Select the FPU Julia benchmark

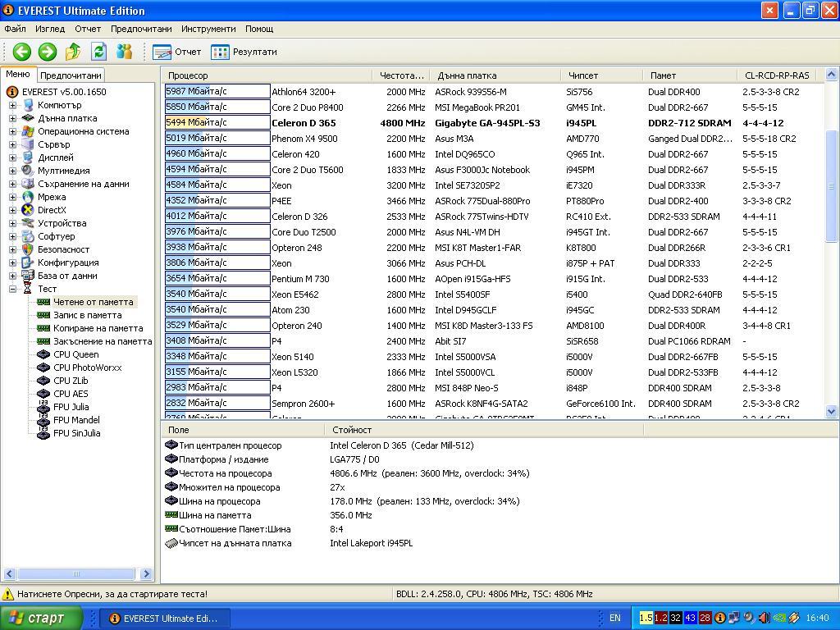[x=71, y=407]
